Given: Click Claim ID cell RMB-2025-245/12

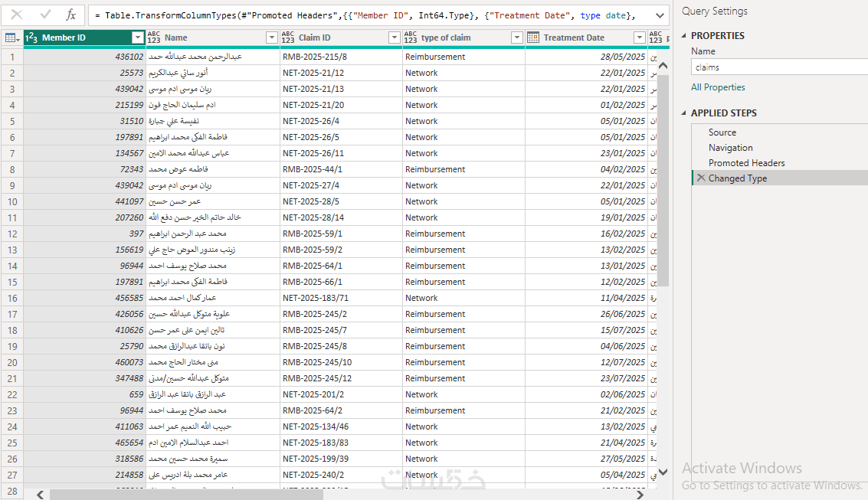Looking at the screenshot, I should point(341,378).
